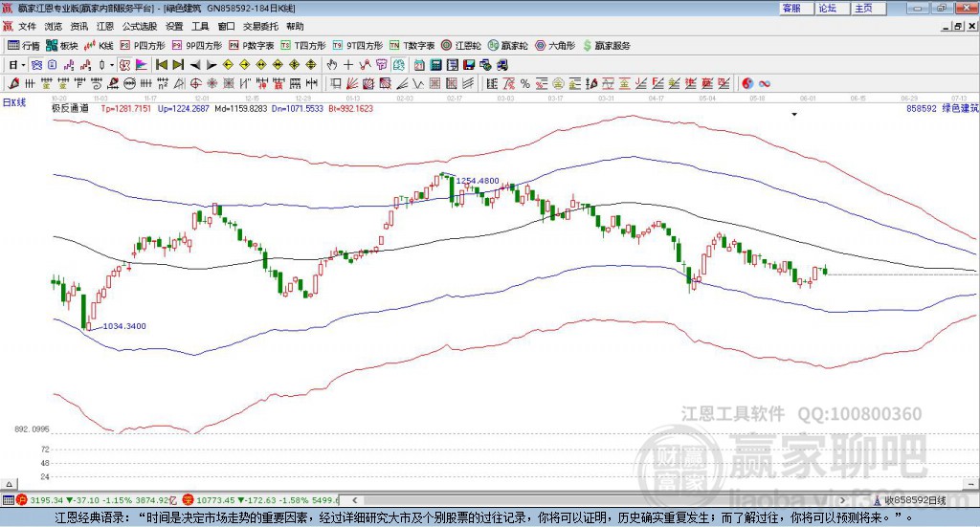The width and height of the screenshot is (980, 527).
Task: Open the 帮助 menu
Action: pos(295,26)
